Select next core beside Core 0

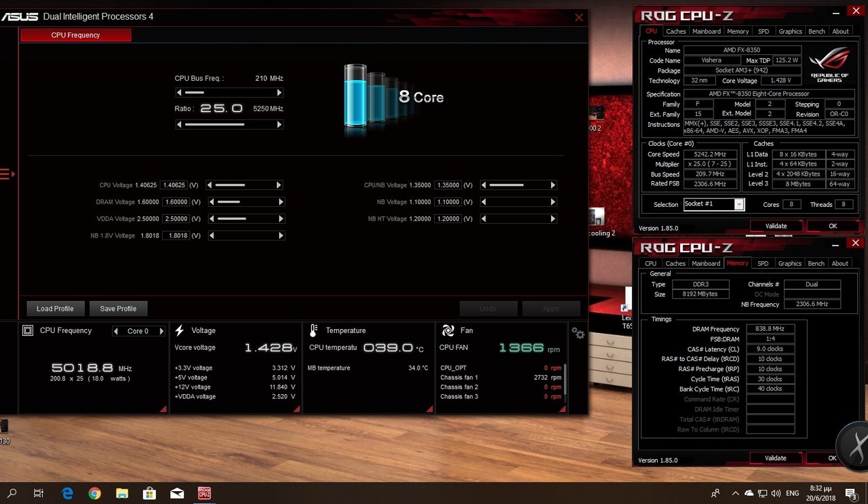[161, 331]
